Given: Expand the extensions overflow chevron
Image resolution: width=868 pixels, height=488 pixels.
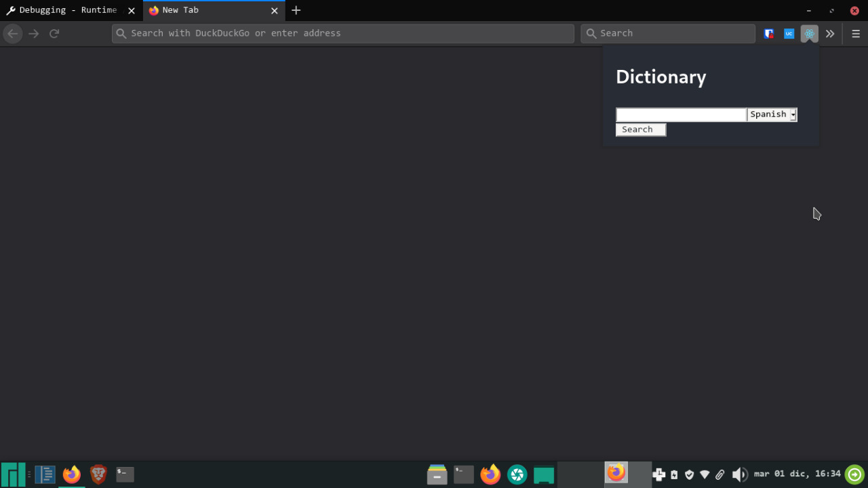Looking at the screenshot, I should click(830, 33).
